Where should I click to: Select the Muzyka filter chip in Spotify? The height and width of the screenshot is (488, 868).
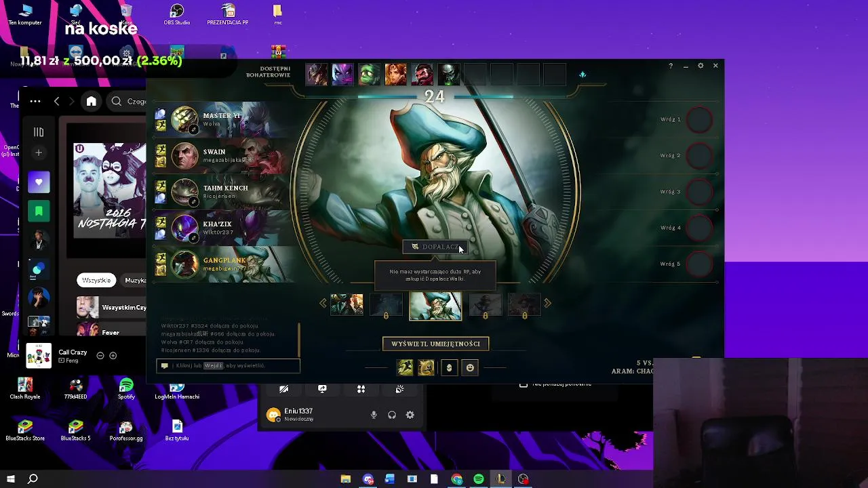click(x=134, y=280)
